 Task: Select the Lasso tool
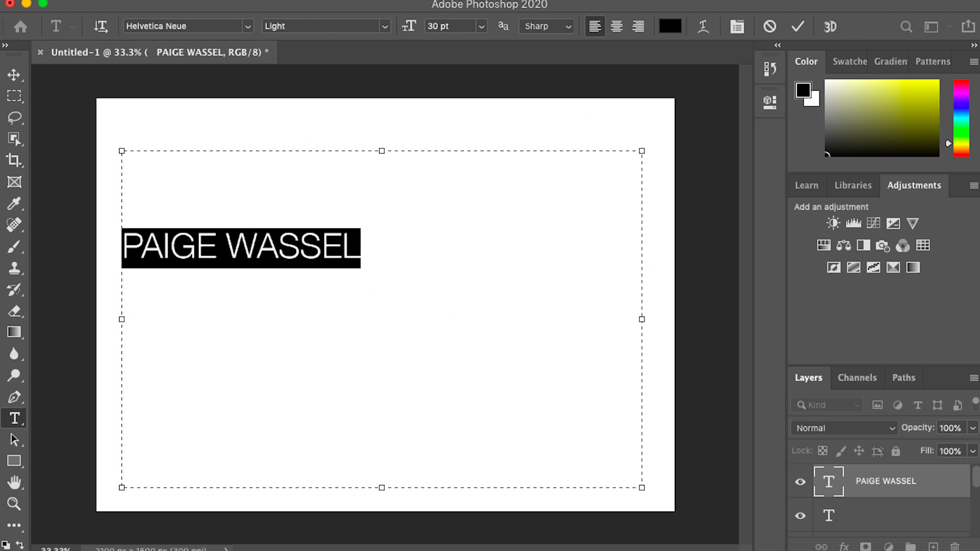[14, 118]
